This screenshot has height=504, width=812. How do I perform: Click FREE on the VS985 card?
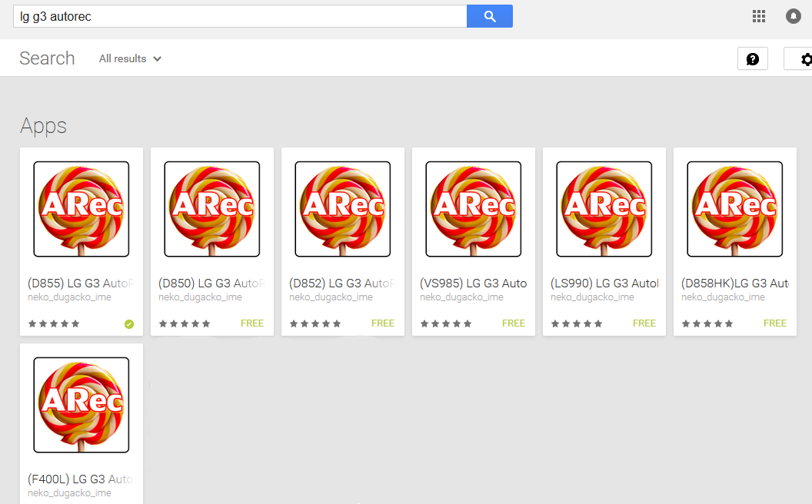point(514,323)
